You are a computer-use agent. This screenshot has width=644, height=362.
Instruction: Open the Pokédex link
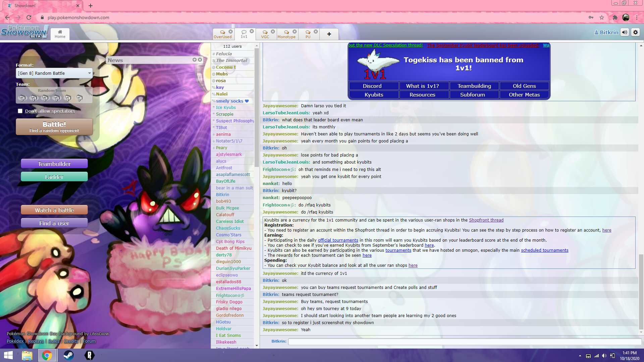pos(15,341)
